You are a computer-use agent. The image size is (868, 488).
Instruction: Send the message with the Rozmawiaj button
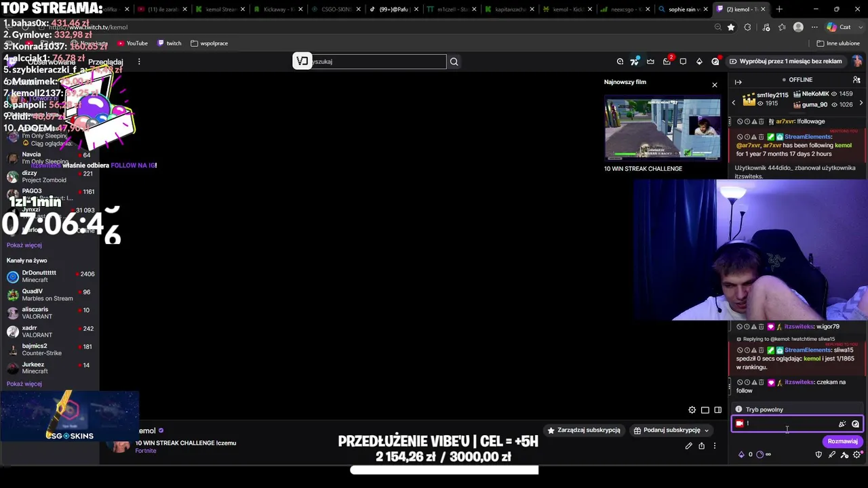coord(842,441)
